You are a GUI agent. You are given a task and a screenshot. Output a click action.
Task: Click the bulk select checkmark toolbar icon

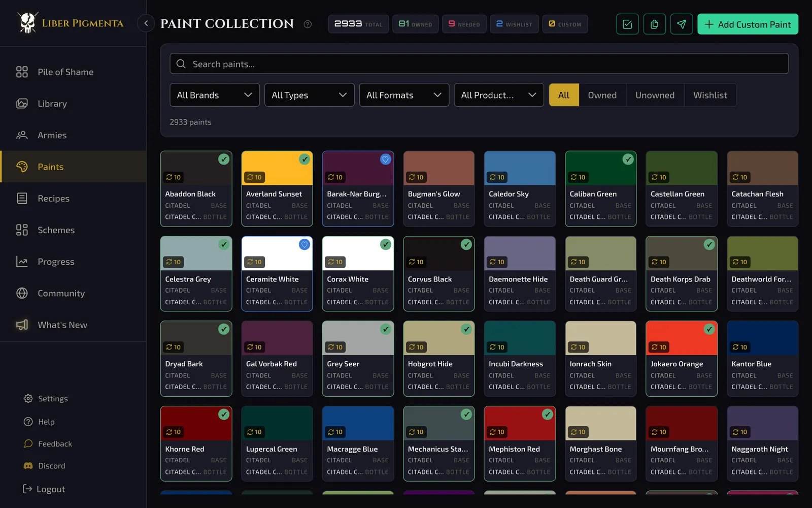(x=627, y=24)
